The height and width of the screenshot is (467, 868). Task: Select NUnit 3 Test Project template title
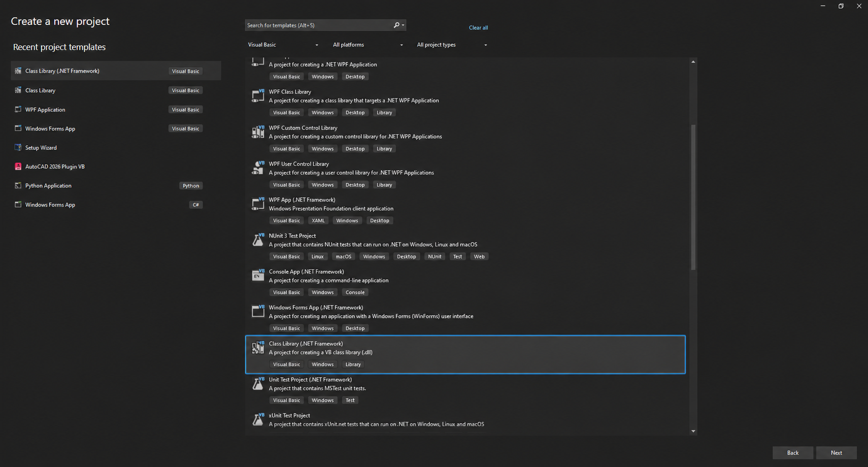click(292, 236)
